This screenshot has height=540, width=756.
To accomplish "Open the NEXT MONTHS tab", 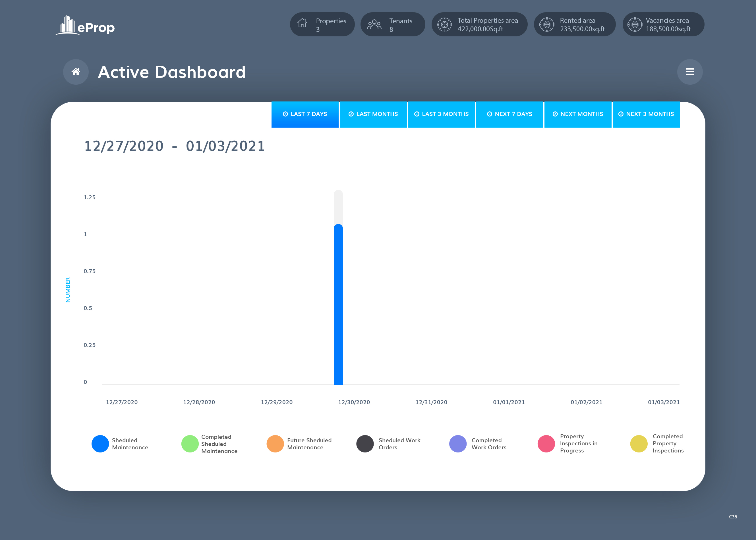I will point(577,114).
